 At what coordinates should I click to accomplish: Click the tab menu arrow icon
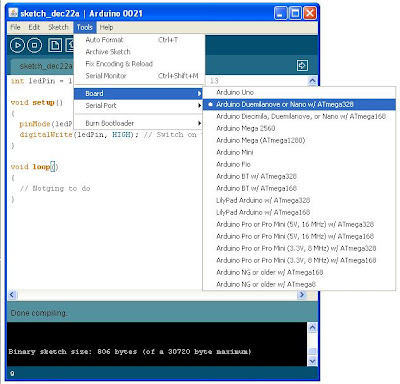(x=302, y=65)
